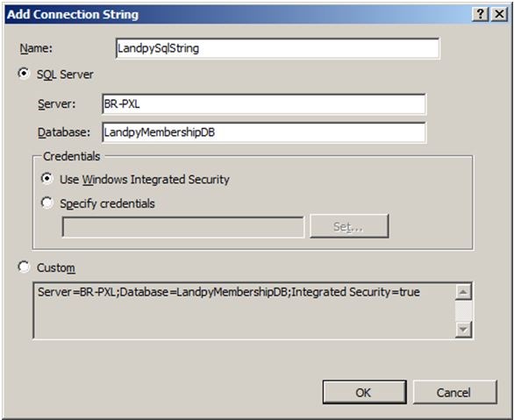Cancel adding the connection string
The height and width of the screenshot is (420, 514).
pos(455,392)
